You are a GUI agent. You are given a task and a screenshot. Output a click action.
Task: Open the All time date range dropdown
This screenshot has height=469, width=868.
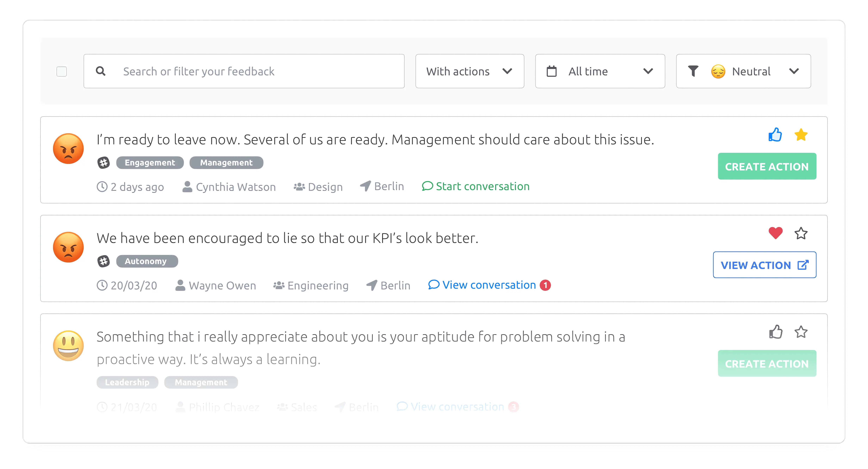[599, 71]
